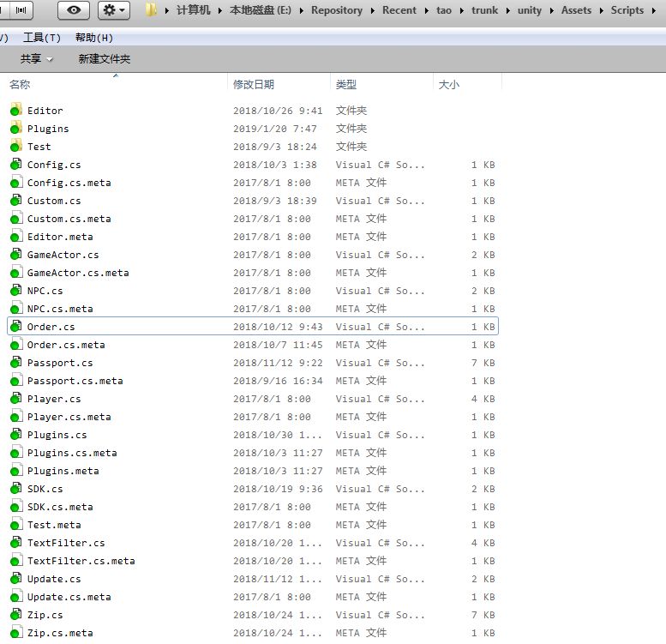Image resolution: width=666 pixels, height=644 pixels.
Task: Click the Plugins.cs file icon
Action: tap(15, 434)
